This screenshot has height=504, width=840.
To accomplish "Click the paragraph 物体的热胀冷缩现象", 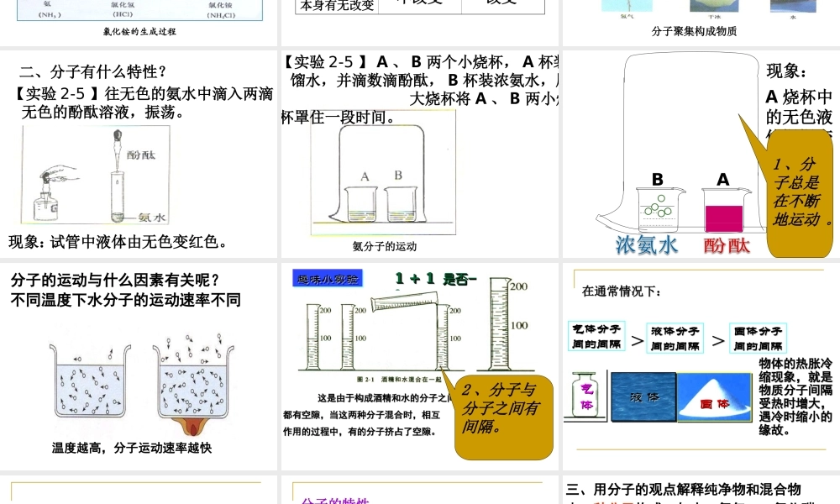I will 795,396.
